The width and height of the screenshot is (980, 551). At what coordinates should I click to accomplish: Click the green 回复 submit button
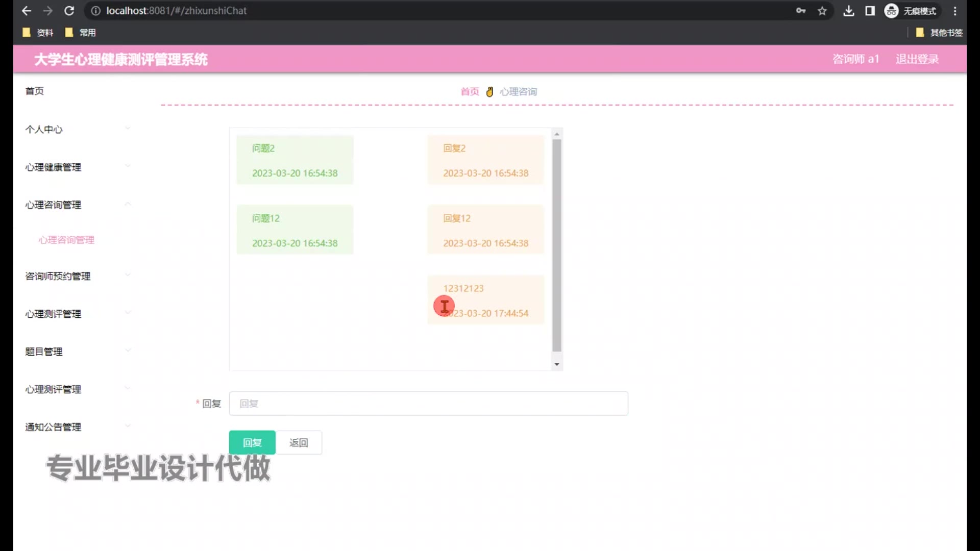pos(252,442)
